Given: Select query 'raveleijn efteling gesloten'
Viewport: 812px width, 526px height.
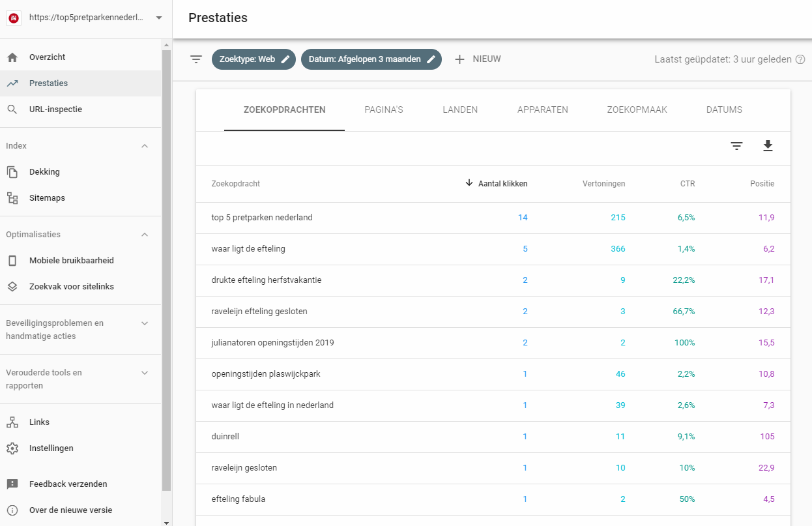Looking at the screenshot, I should click(x=259, y=312).
